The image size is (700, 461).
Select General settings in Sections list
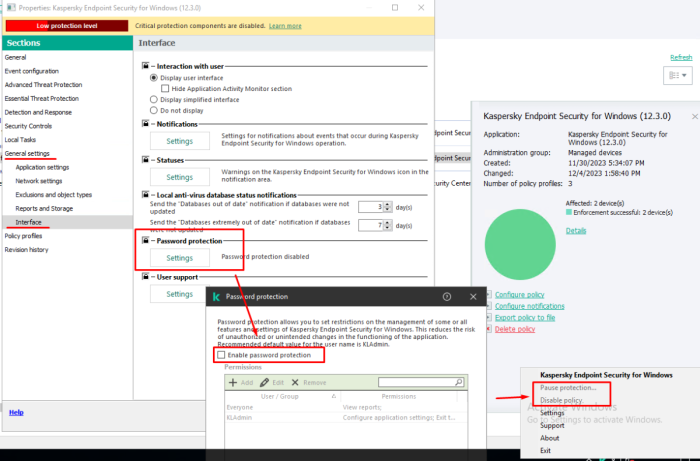27,154
